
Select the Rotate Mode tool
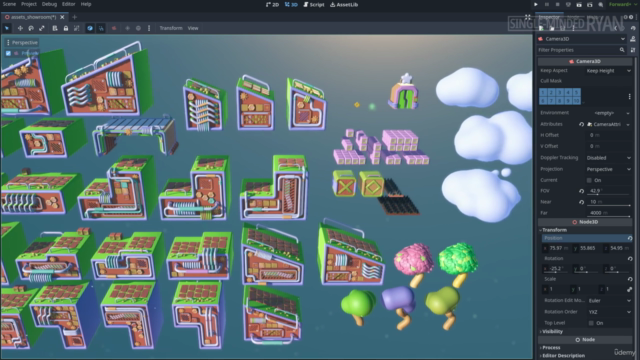pyautogui.click(x=31, y=28)
